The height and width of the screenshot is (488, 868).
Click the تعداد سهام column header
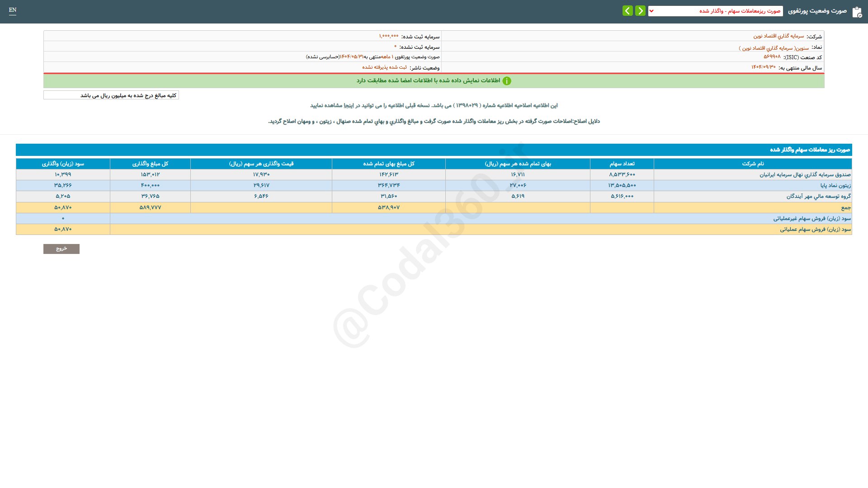pyautogui.click(x=622, y=164)
